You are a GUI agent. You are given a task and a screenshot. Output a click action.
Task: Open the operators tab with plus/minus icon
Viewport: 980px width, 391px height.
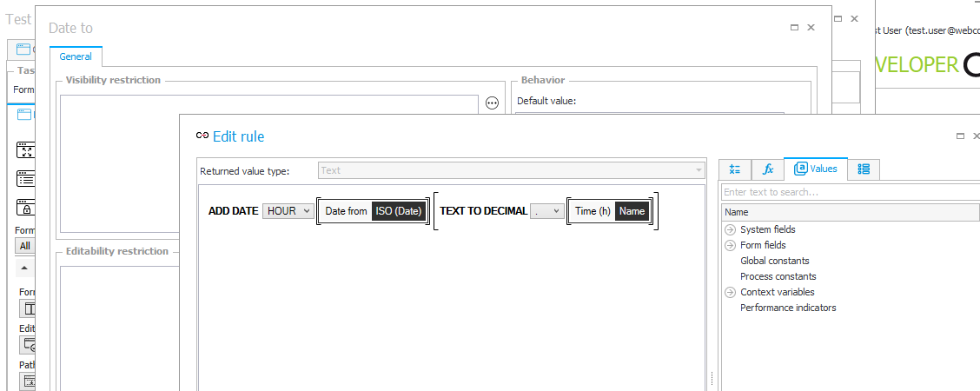click(x=735, y=169)
